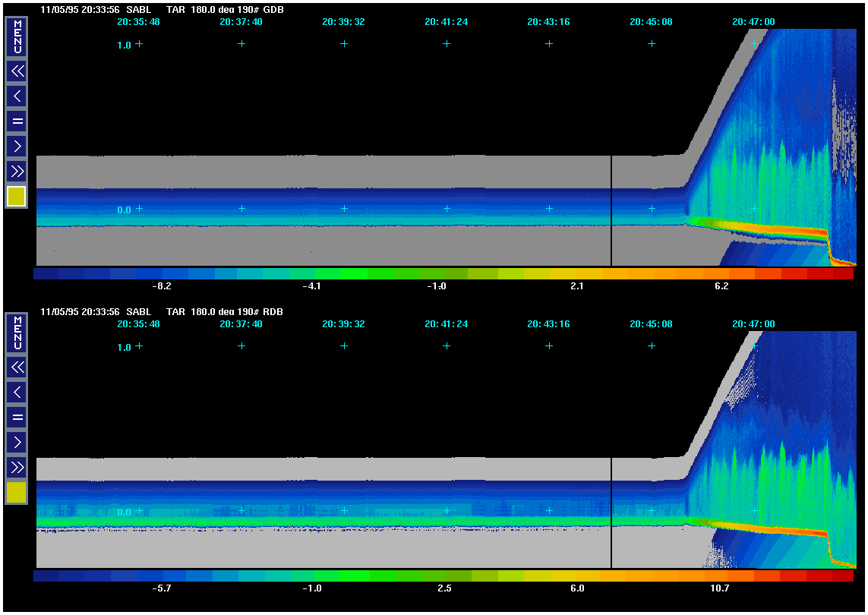Select the 20:45:08 time label in GDB panel
The image size is (868, 615).
tap(651, 22)
